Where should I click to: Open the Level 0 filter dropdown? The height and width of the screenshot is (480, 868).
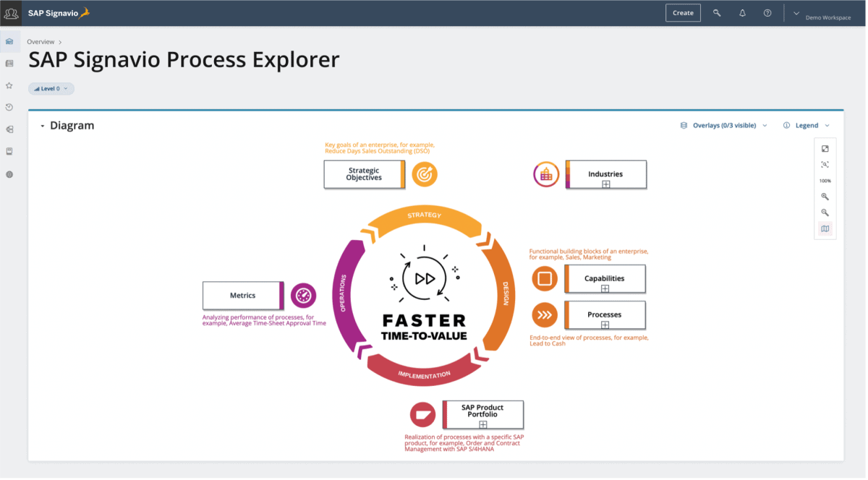tap(51, 87)
